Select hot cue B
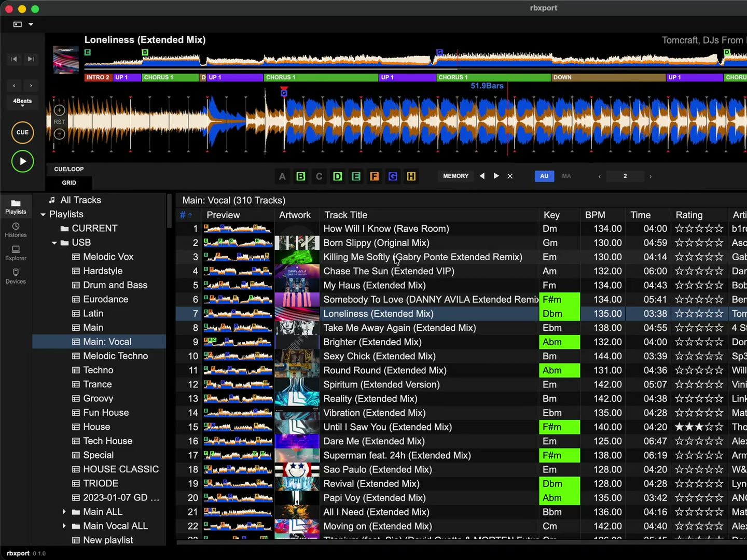747x560 pixels. 301,176
